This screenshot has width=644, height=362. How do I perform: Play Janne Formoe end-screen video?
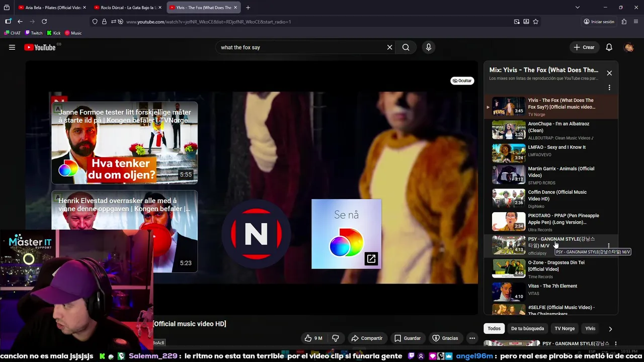pos(124,143)
